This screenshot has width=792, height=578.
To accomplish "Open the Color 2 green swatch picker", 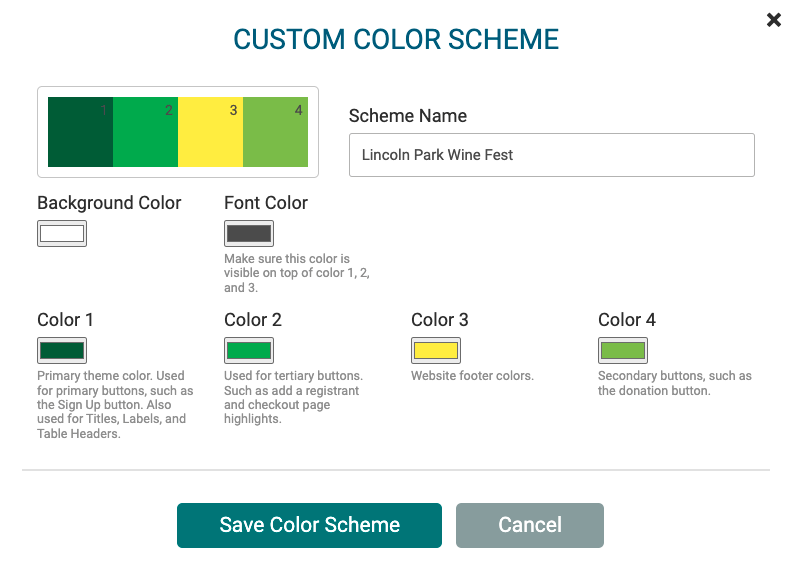I will tap(249, 351).
